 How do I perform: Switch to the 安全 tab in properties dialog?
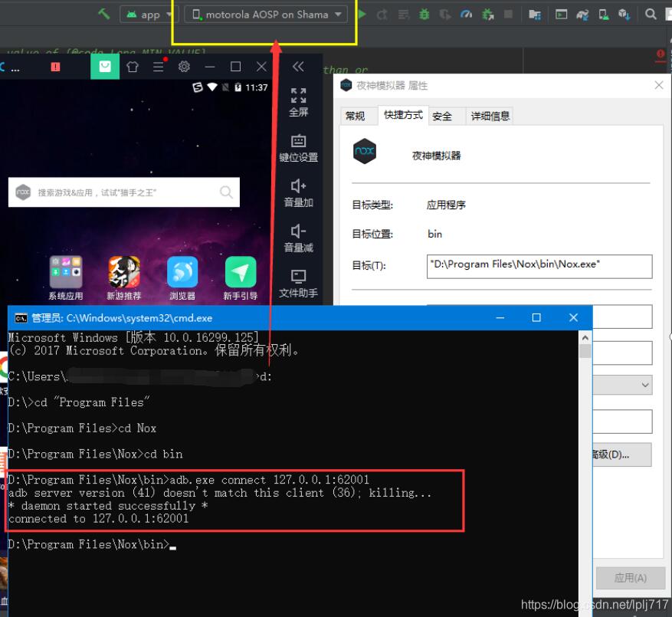pos(442,117)
